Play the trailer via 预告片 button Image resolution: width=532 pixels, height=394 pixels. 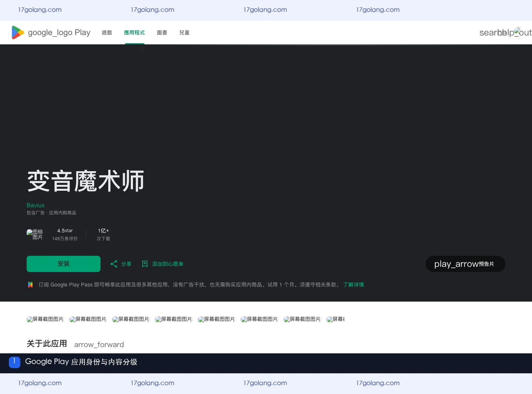click(465, 264)
